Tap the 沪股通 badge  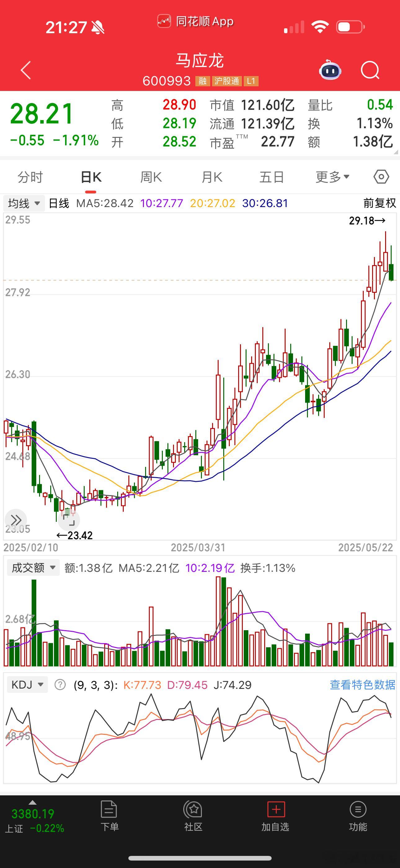pos(227,81)
